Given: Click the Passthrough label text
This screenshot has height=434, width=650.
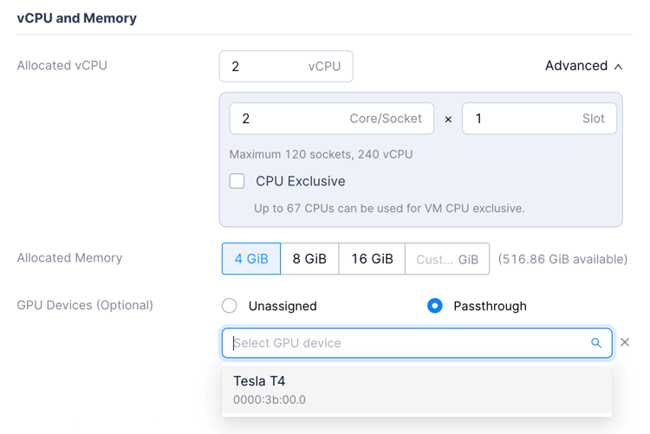Looking at the screenshot, I should click(x=490, y=306).
